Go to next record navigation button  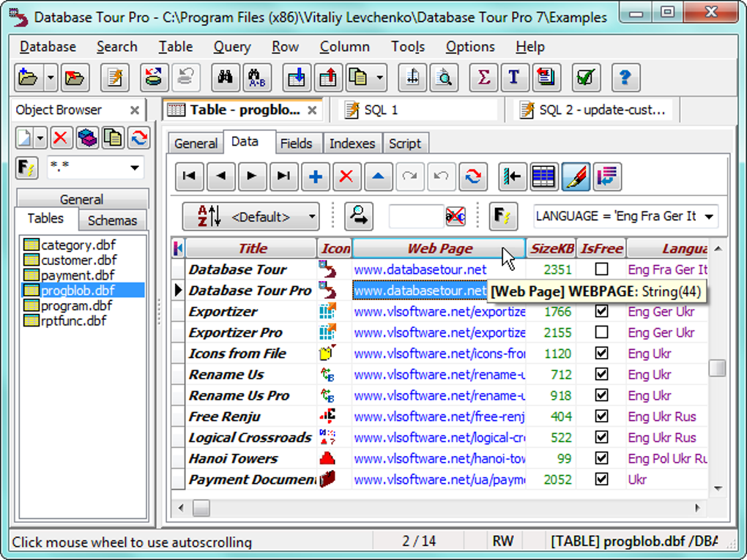point(252,176)
